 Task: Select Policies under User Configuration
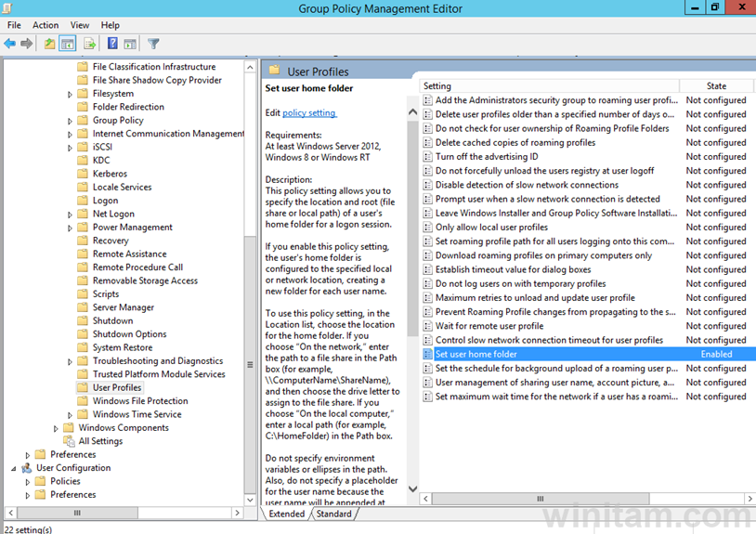[x=65, y=481]
